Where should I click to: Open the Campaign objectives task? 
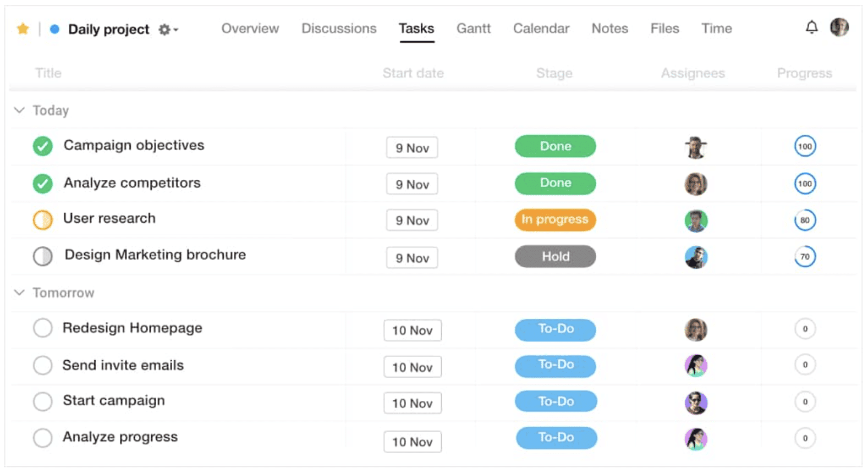click(x=134, y=146)
